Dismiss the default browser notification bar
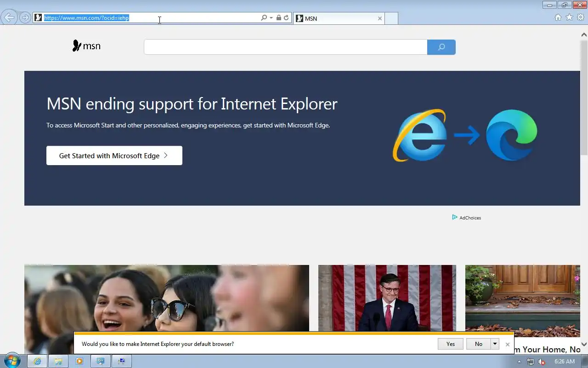588x368 pixels. (x=508, y=344)
